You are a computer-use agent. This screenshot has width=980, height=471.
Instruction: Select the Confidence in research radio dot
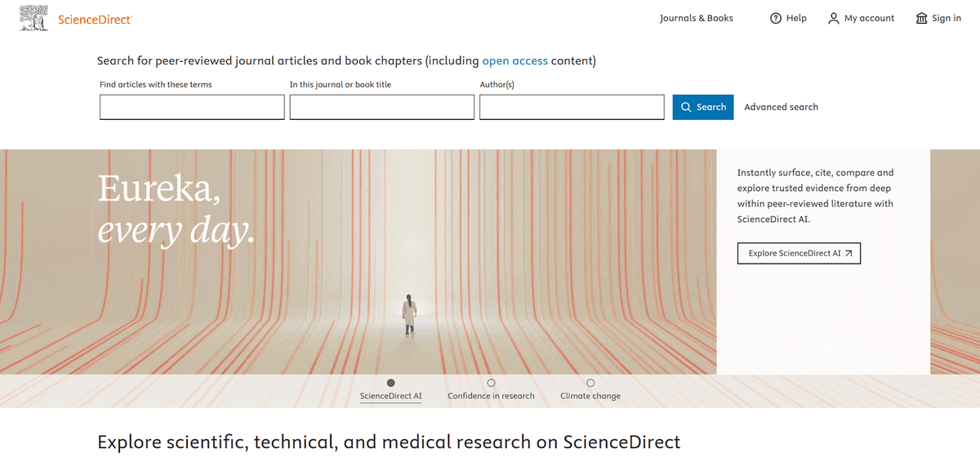491,383
